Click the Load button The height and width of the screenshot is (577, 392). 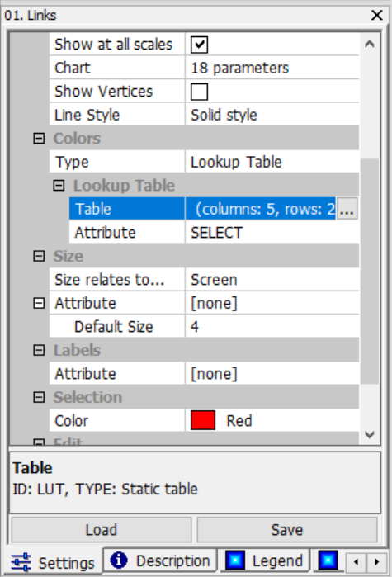point(102,530)
